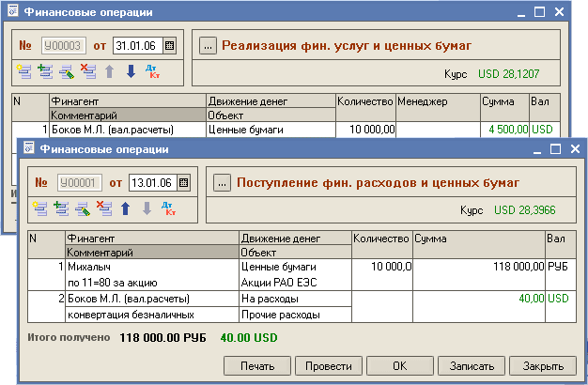
Task: Click add row icon in back window toolbar
Action: [x=24, y=70]
